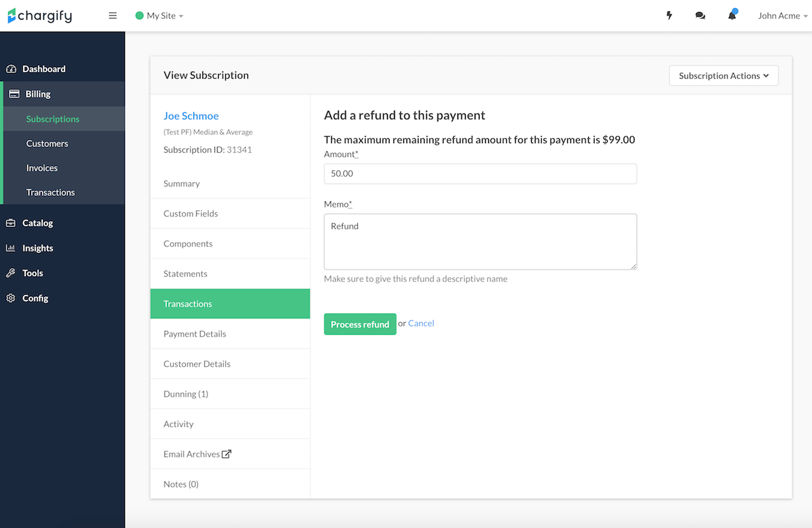Open the Subscription Actions dropdown
812x528 pixels.
[x=723, y=75]
